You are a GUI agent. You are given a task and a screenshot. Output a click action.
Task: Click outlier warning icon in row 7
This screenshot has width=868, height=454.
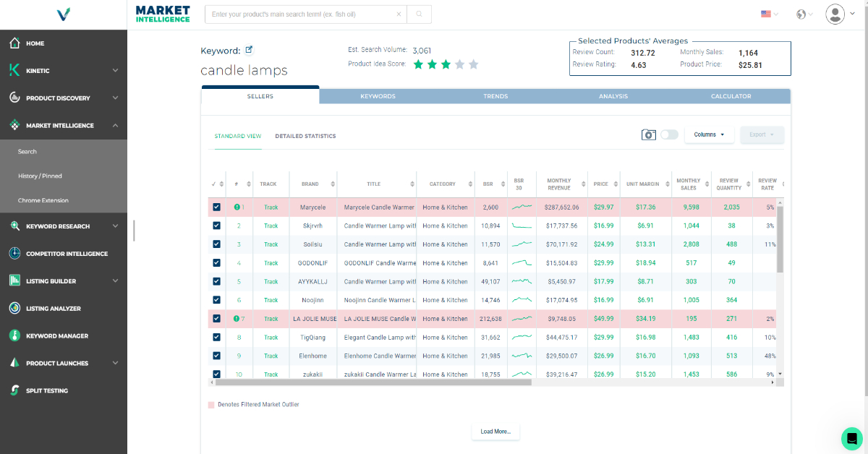coord(237,319)
